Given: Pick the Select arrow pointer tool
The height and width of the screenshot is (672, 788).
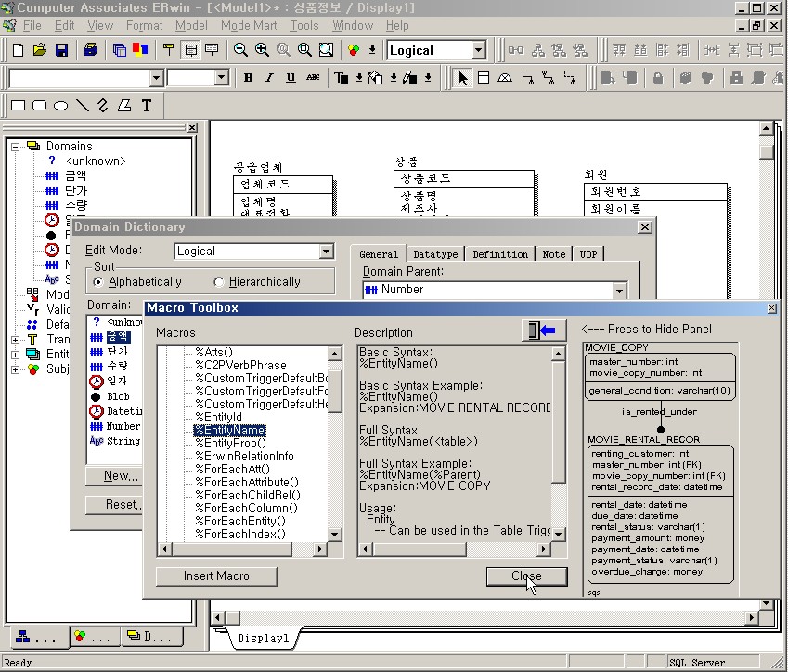Looking at the screenshot, I should (463, 78).
